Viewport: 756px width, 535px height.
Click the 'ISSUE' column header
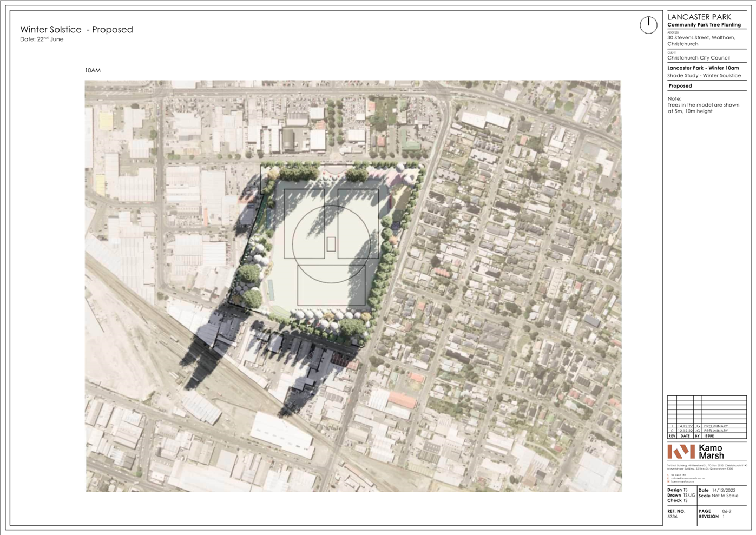pyautogui.click(x=709, y=436)
